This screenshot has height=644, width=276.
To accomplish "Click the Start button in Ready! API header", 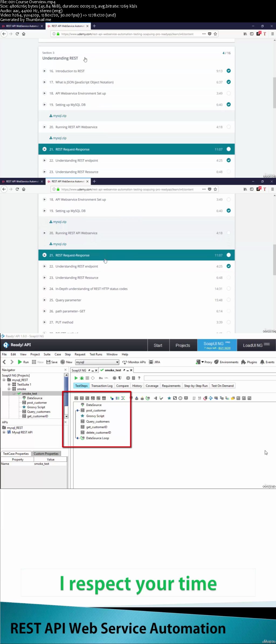I will click(158, 345).
